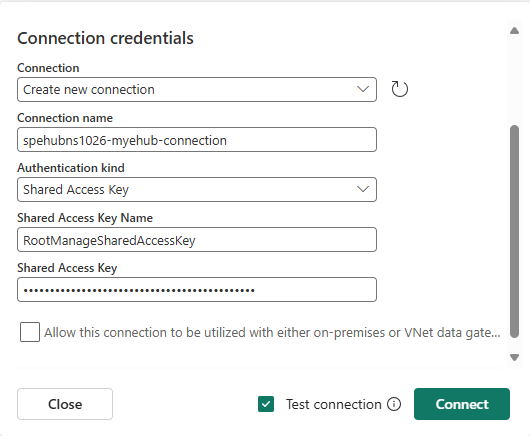
Task: Click the Allow this connection gateway label
Action: tap(272, 333)
